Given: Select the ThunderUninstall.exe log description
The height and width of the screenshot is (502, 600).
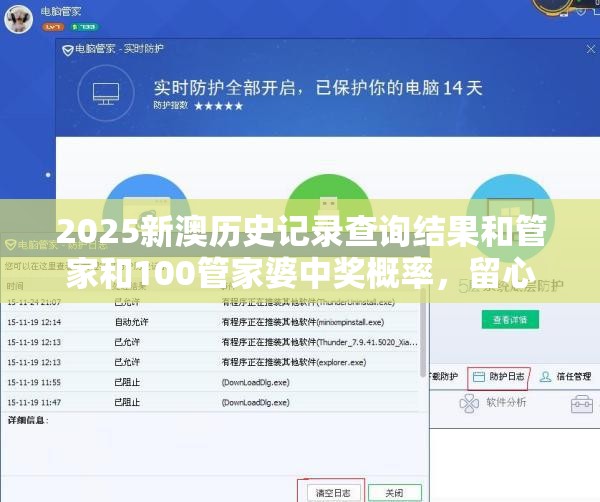Looking at the screenshot, I should (x=308, y=302).
